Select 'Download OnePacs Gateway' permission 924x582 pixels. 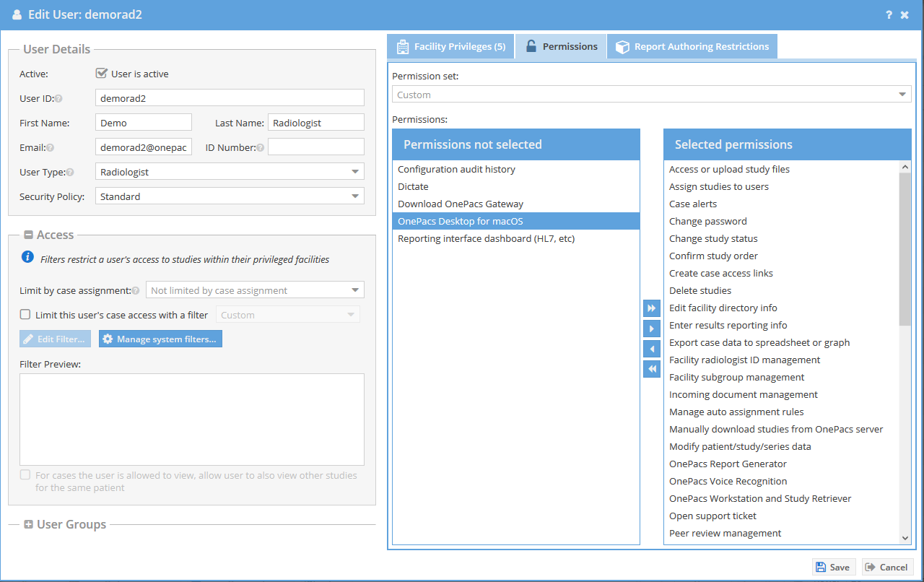516,204
